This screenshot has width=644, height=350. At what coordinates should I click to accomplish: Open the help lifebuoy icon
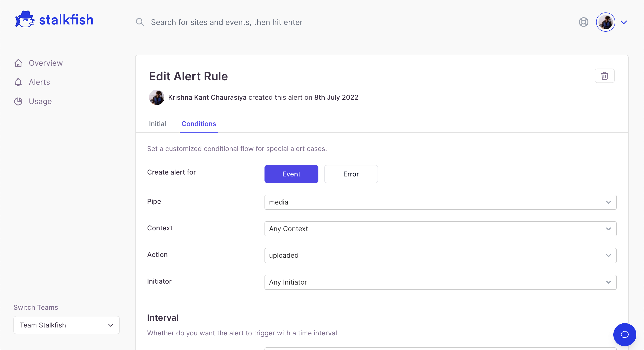(x=583, y=22)
